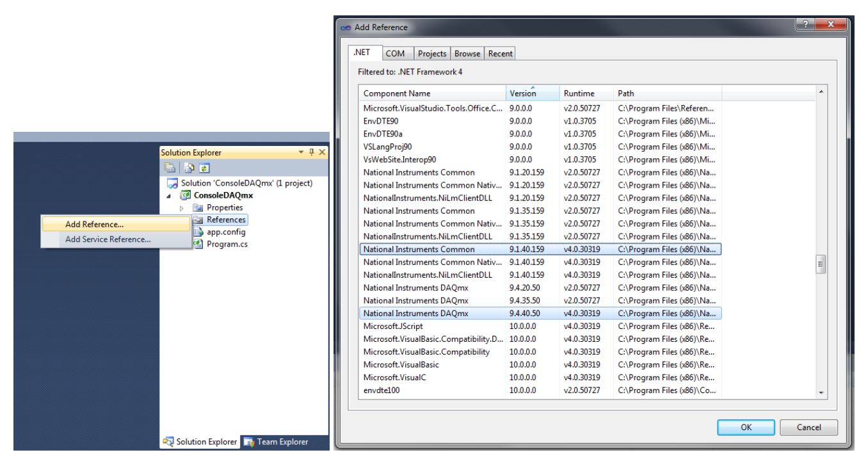Sort by the Path column header

pyautogui.click(x=668, y=93)
